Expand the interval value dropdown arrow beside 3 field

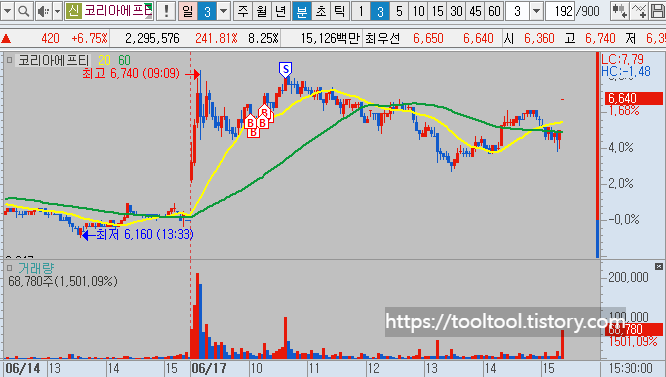coord(536,11)
